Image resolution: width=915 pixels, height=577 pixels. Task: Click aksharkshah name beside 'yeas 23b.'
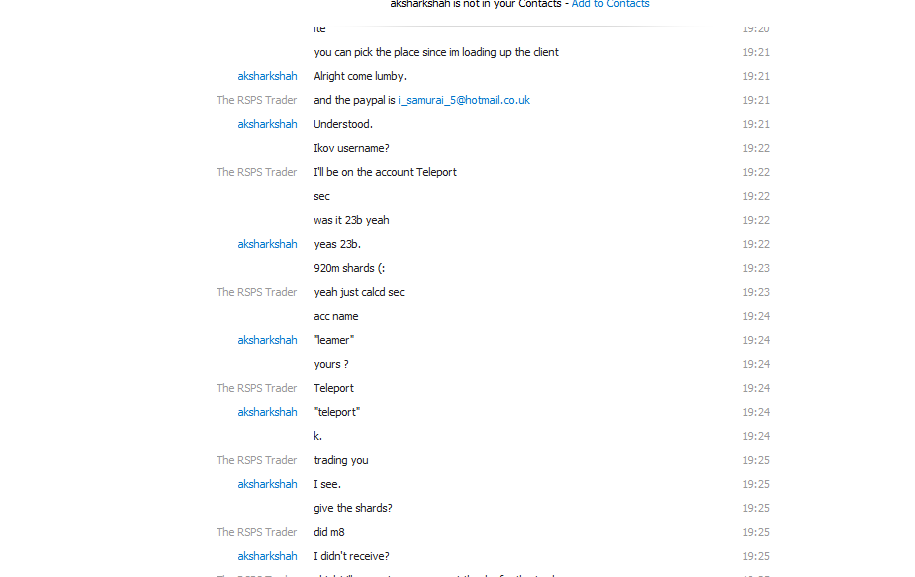267,244
